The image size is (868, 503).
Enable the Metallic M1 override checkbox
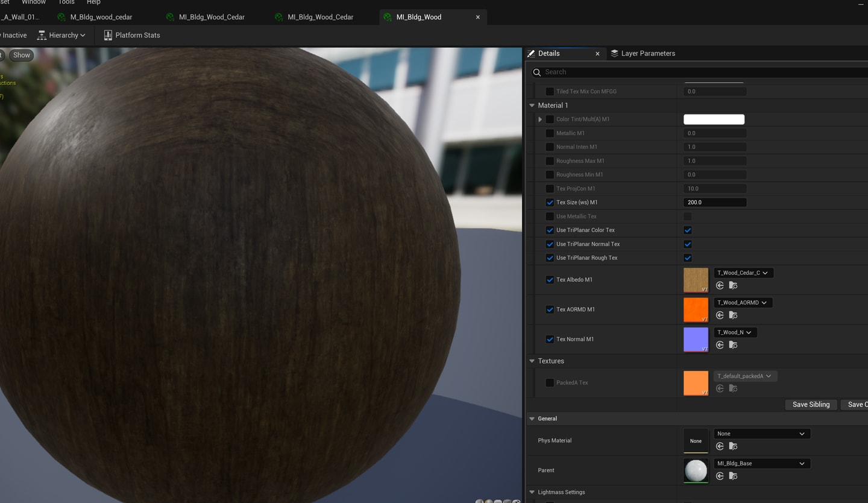550,133
